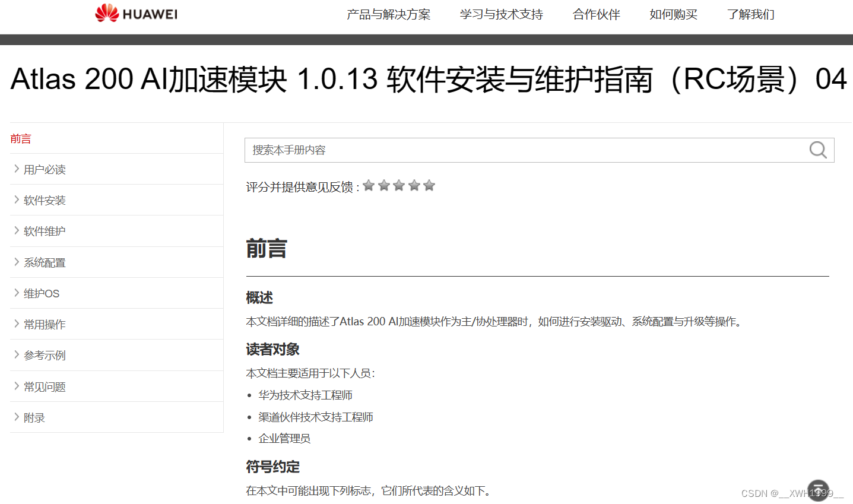Rate four stars in feedback
Screen dimensions: 853x504
click(x=414, y=186)
